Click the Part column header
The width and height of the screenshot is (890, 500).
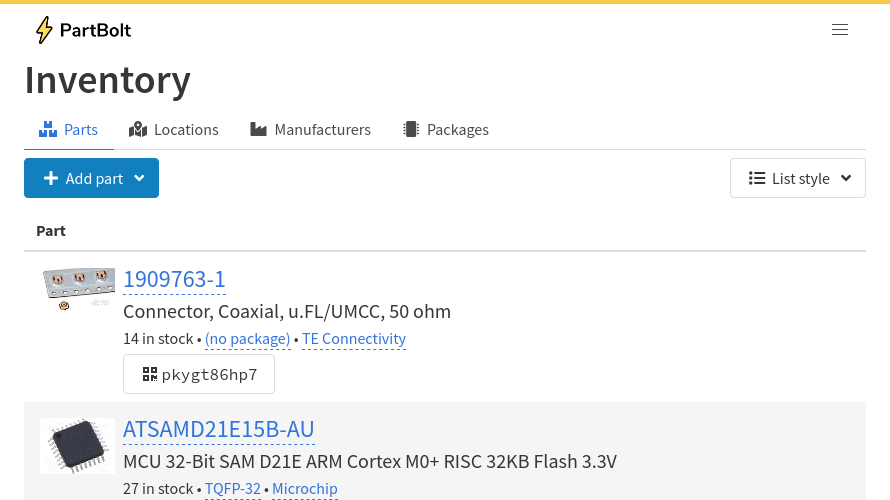coord(51,231)
